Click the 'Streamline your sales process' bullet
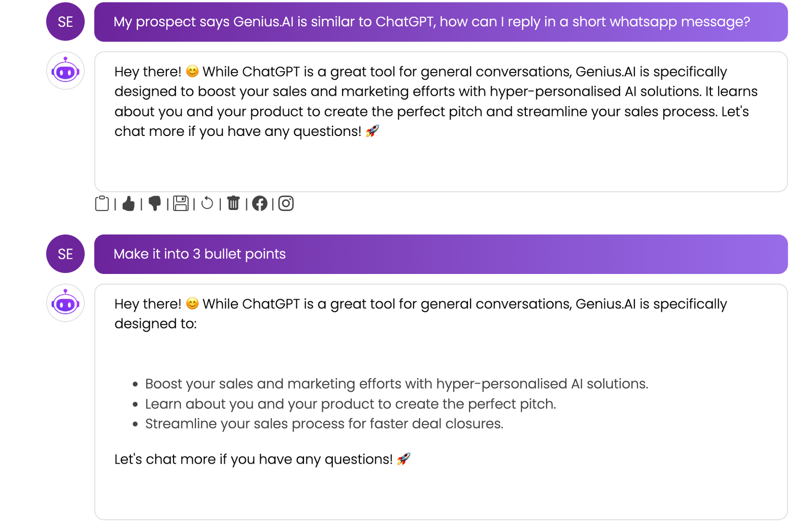 [324, 424]
